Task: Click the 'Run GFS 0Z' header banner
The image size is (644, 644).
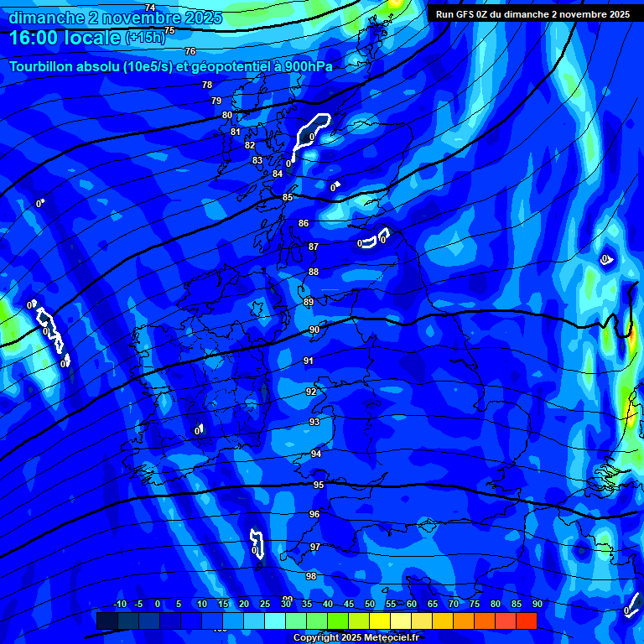Action: (532, 14)
